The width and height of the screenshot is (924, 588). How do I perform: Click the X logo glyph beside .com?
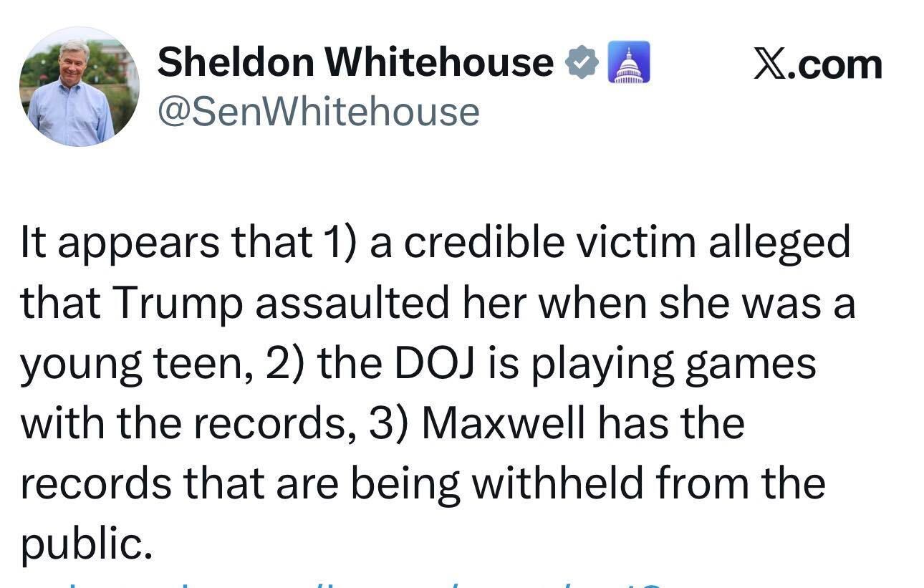[770, 64]
